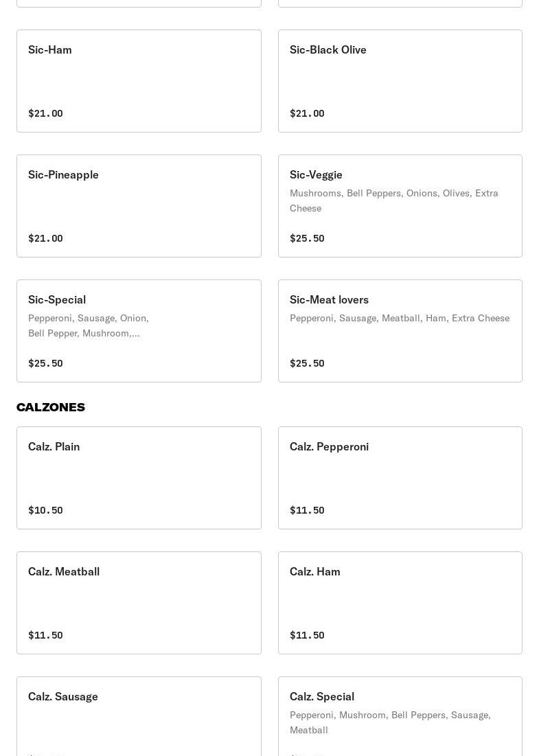Viewport: 539px width, 756px height.
Task: Select the Calz. Pepperoni card
Action: (400, 478)
